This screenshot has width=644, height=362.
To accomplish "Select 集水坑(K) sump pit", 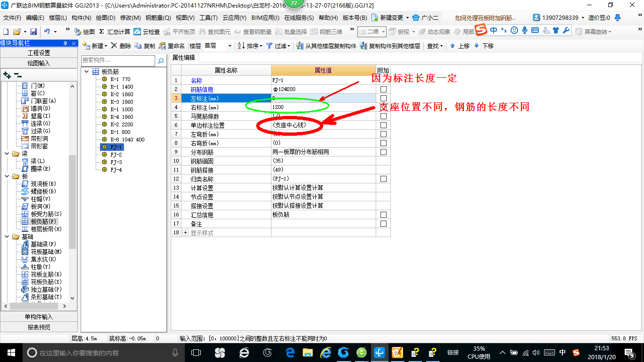I will tap(39, 259).
